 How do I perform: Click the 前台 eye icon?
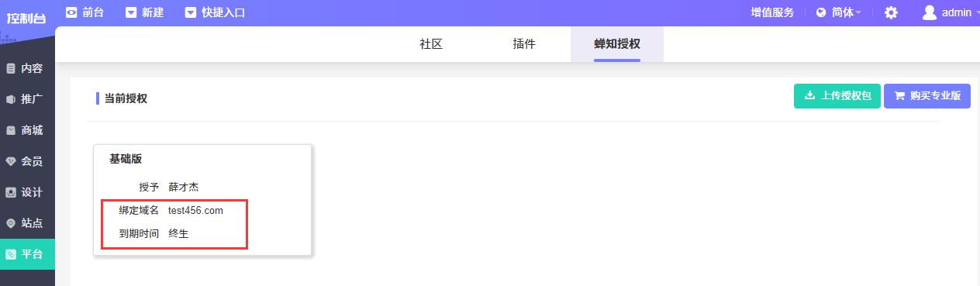pyautogui.click(x=71, y=12)
